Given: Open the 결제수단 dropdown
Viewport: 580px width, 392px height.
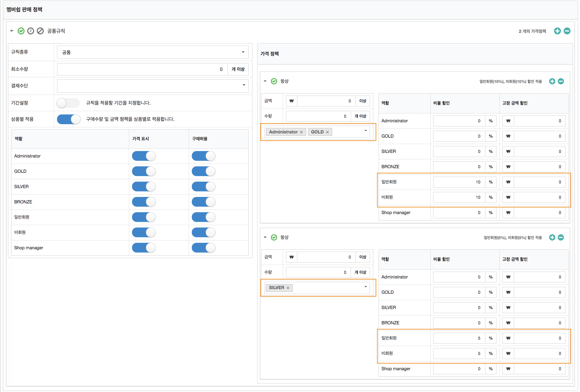Looking at the screenshot, I should pyautogui.click(x=153, y=86).
